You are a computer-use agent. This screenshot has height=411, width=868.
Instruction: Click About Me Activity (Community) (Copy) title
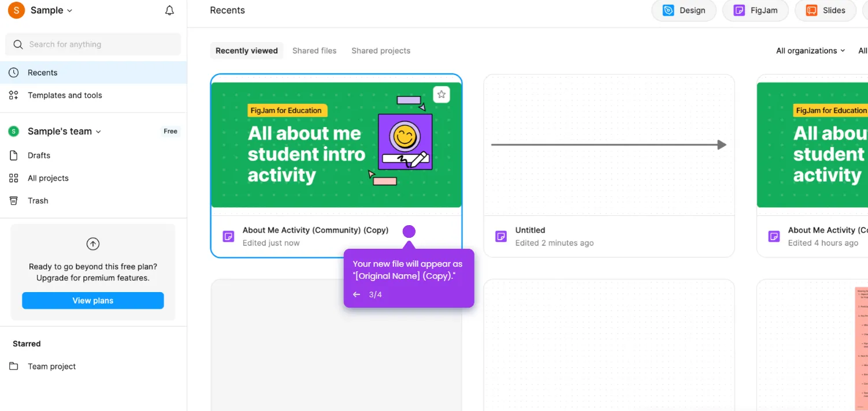click(316, 230)
